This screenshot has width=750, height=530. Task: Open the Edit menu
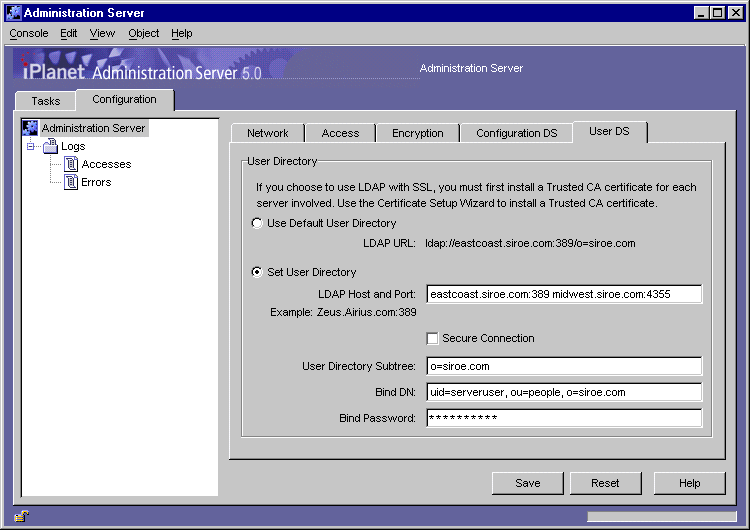click(x=68, y=33)
